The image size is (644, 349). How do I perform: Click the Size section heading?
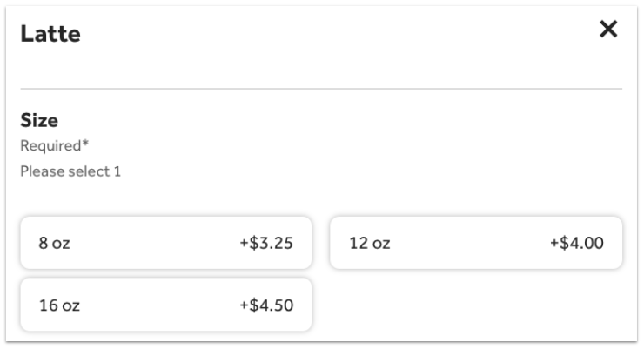pyautogui.click(x=39, y=121)
